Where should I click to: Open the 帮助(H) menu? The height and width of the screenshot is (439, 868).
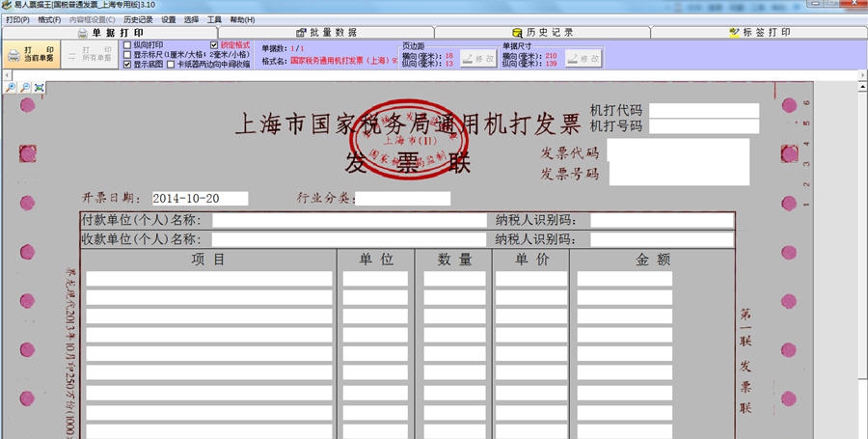coord(242,20)
